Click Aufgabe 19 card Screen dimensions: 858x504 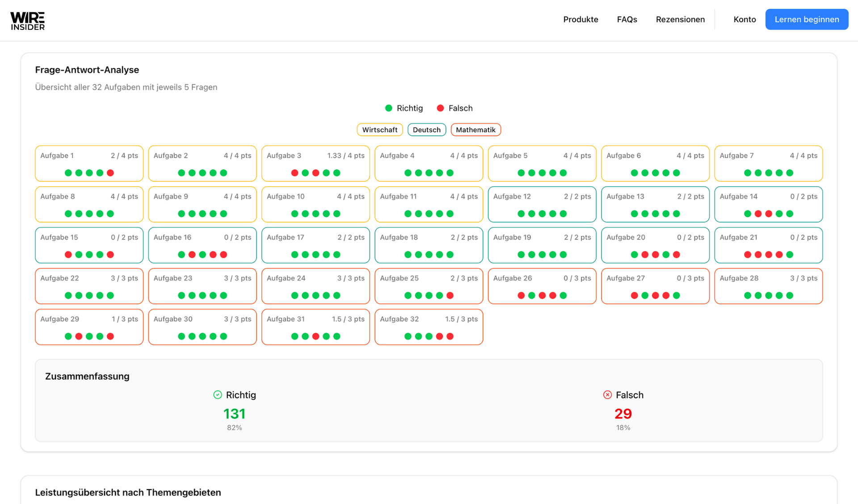[x=542, y=245]
